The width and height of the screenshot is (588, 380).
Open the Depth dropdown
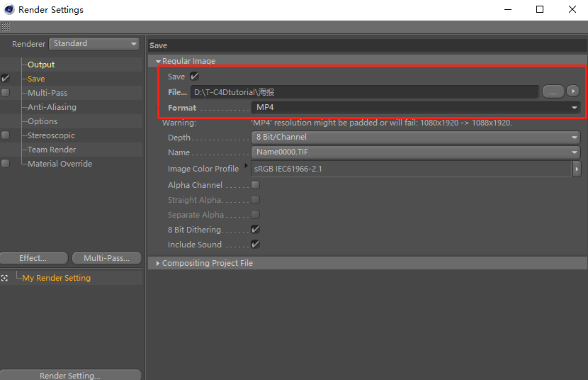coord(416,138)
